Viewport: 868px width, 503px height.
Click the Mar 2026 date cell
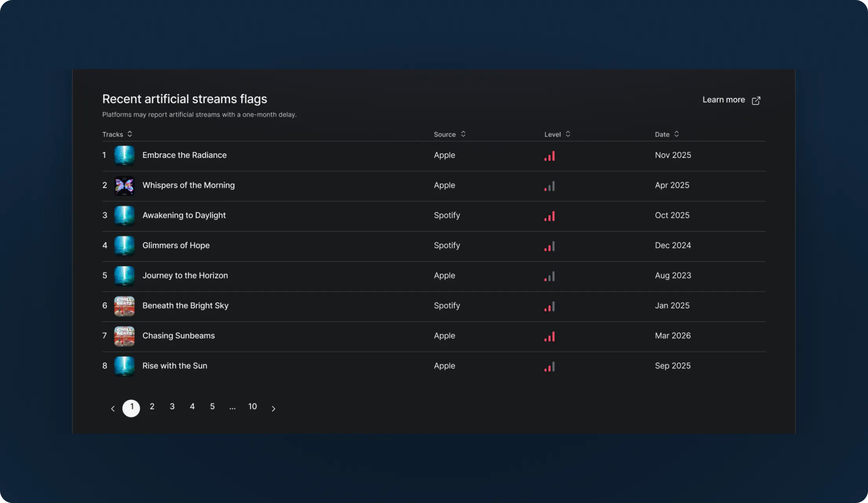click(x=673, y=336)
